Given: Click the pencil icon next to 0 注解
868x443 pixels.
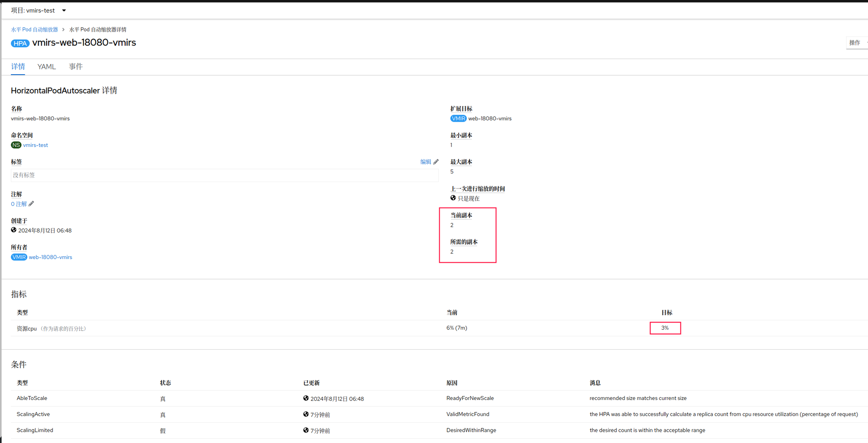Looking at the screenshot, I should [x=31, y=203].
